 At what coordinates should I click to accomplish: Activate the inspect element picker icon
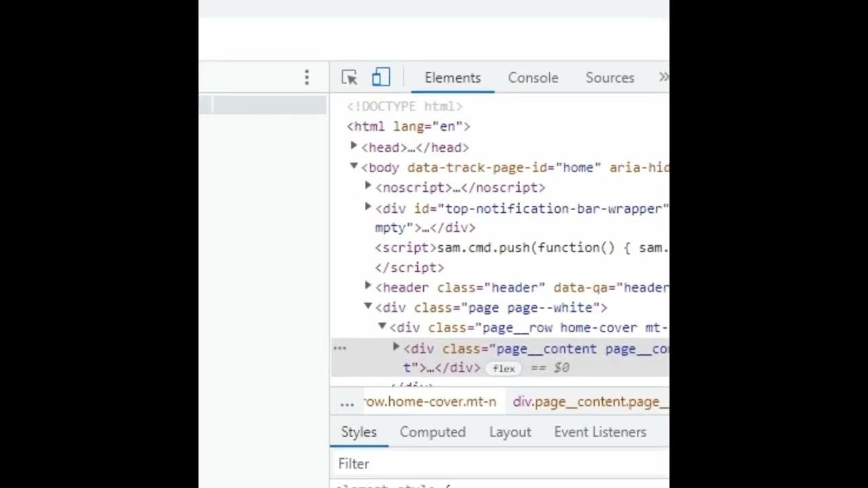click(x=349, y=77)
